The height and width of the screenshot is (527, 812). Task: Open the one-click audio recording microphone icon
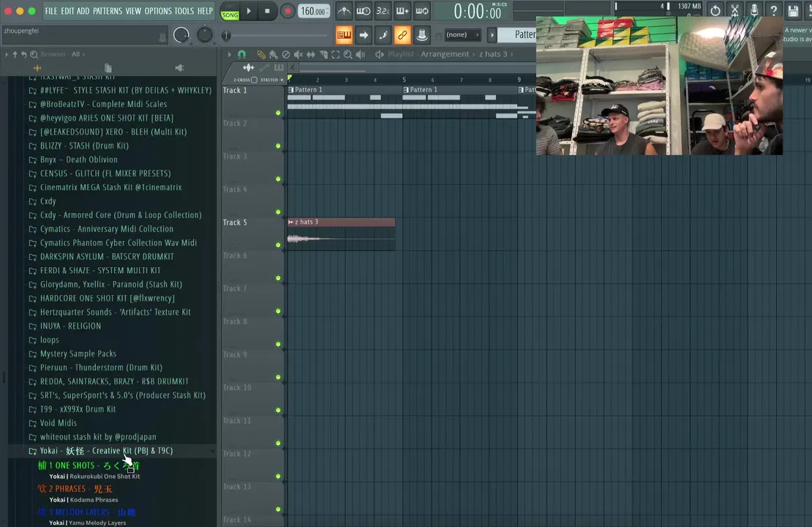coord(754,10)
